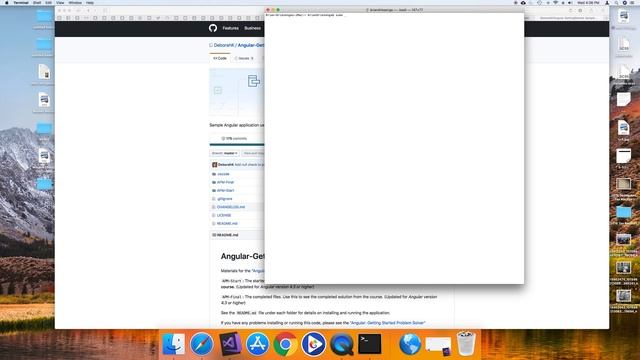Open the blue globe icon in Dock

click(x=410, y=344)
